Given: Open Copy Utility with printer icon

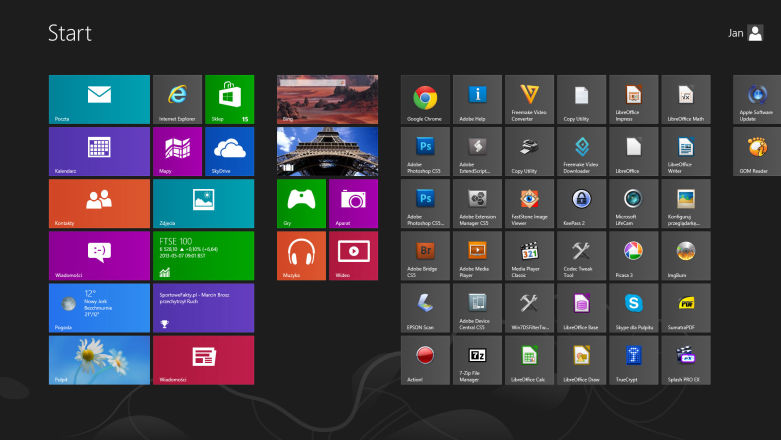Looking at the screenshot, I should coord(529,151).
